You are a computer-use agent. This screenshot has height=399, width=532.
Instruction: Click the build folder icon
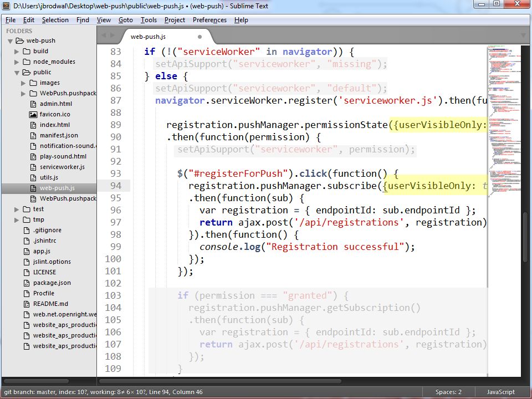point(27,51)
